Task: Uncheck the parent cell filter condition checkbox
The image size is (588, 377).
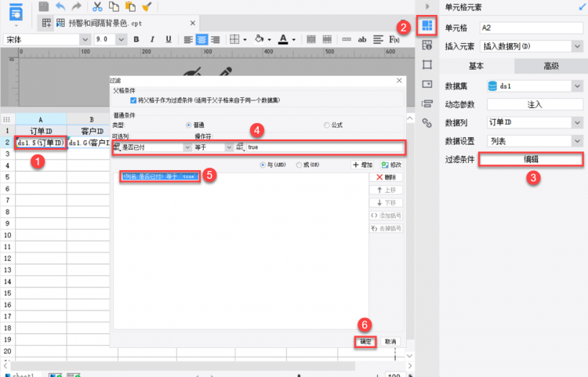Action: pyautogui.click(x=133, y=100)
